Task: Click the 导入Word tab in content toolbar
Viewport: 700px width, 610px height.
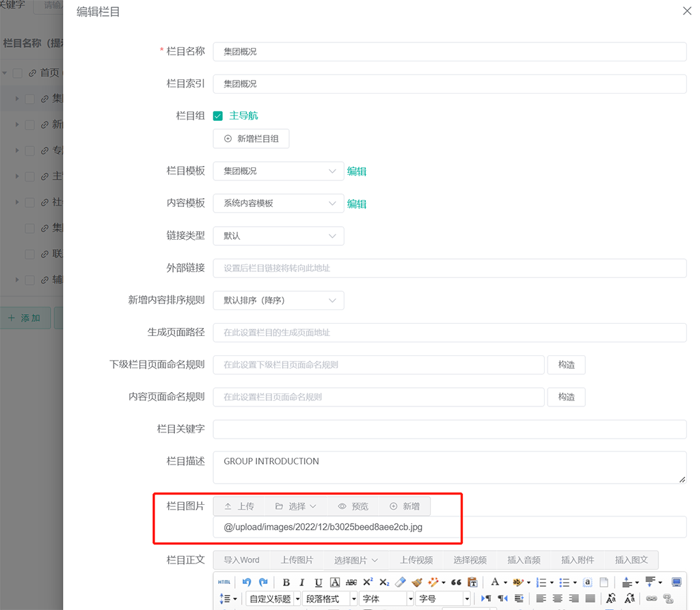Action: tap(241, 560)
